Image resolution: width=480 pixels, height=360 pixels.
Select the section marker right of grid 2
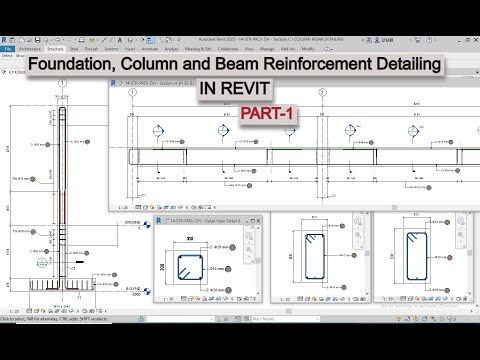click(350, 130)
